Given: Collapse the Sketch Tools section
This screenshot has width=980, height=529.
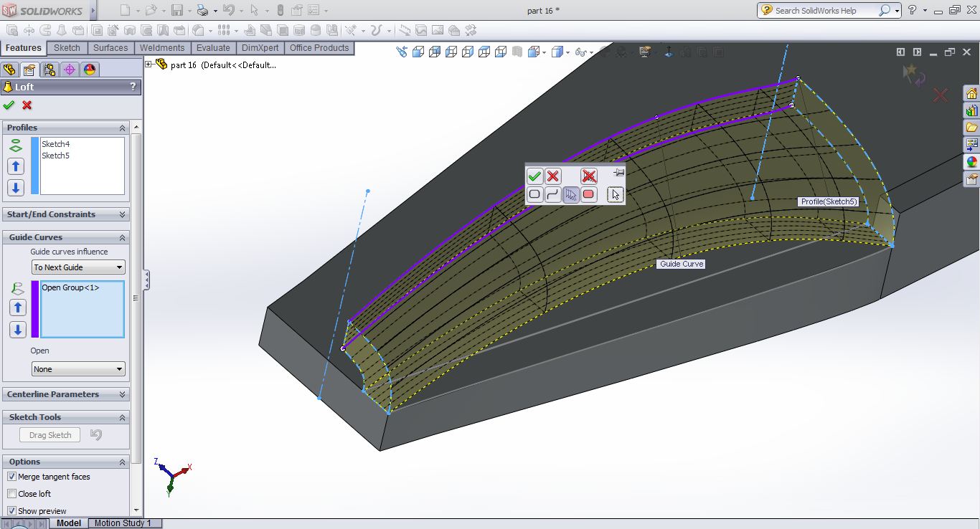Looking at the screenshot, I should (x=122, y=417).
